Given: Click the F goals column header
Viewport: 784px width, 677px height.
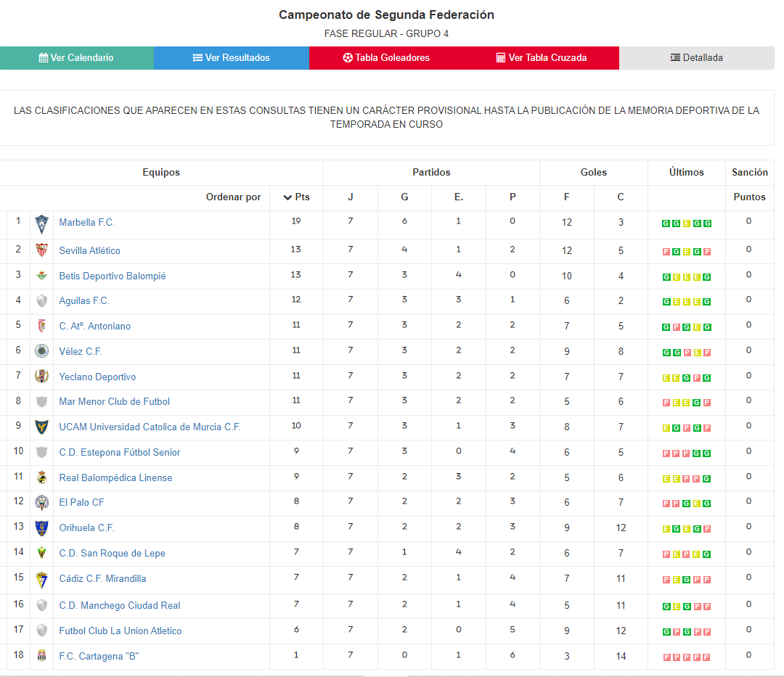Looking at the screenshot, I should pyautogui.click(x=566, y=197).
